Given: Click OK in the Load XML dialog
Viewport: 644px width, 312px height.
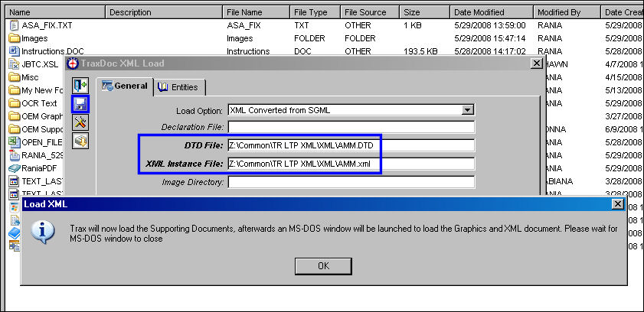Looking at the screenshot, I should click(x=323, y=266).
